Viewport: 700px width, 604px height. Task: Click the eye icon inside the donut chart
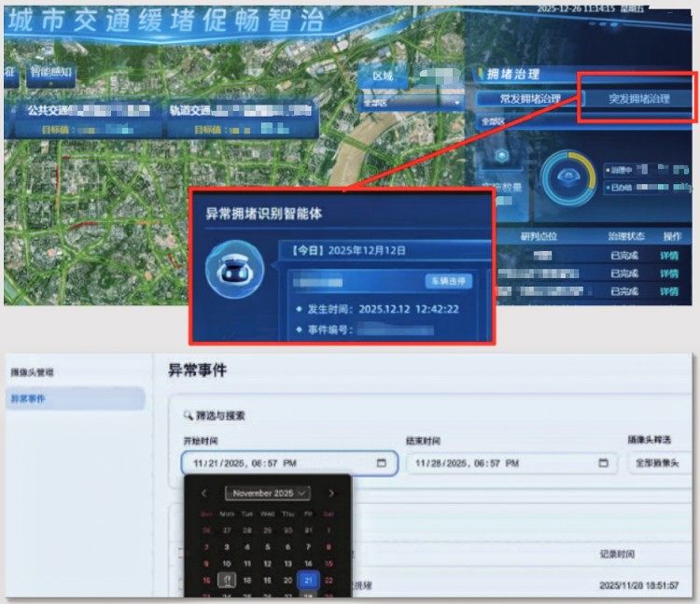tap(567, 176)
